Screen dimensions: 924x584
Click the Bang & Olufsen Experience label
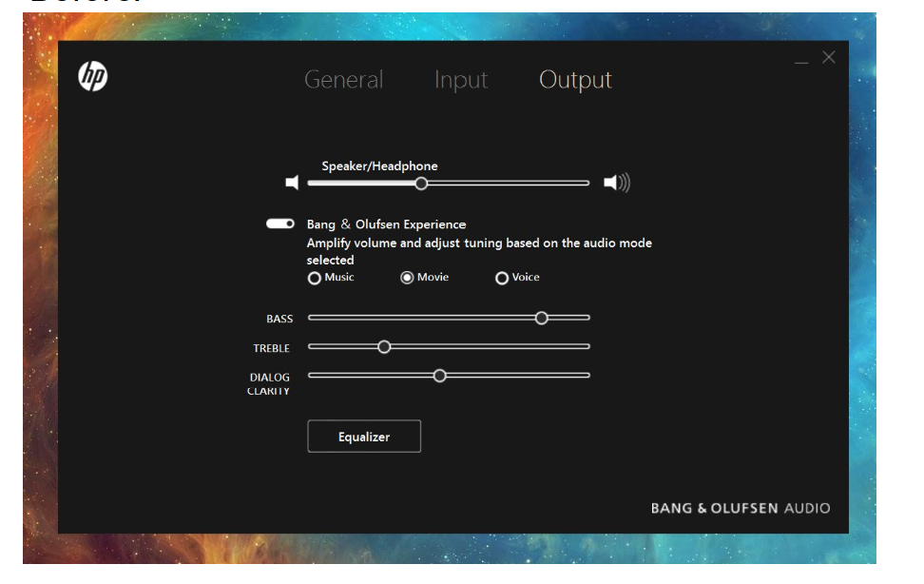[386, 224]
